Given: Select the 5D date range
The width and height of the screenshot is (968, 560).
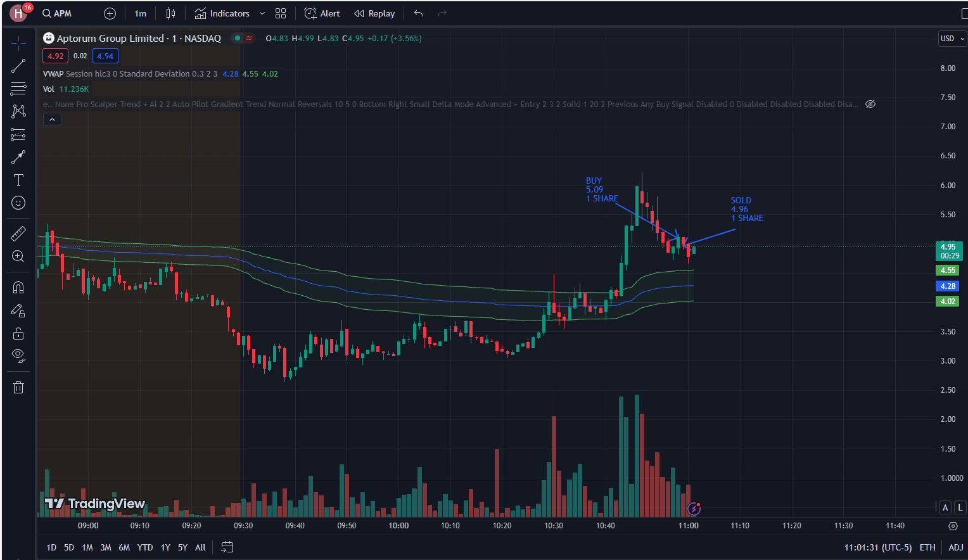Looking at the screenshot, I should [69, 547].
